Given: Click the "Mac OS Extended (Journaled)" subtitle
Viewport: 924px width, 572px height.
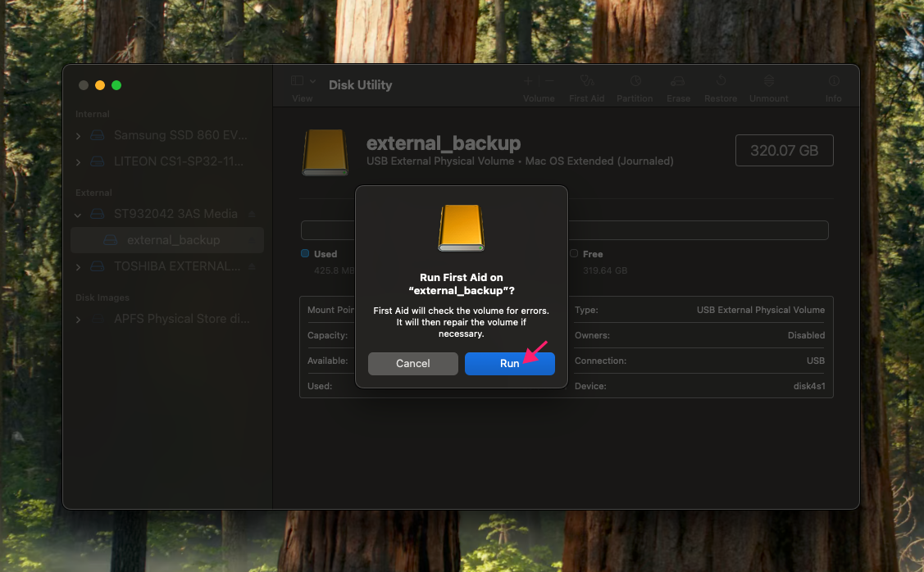Looking at the screenshot, I should [x=599, y=161].
